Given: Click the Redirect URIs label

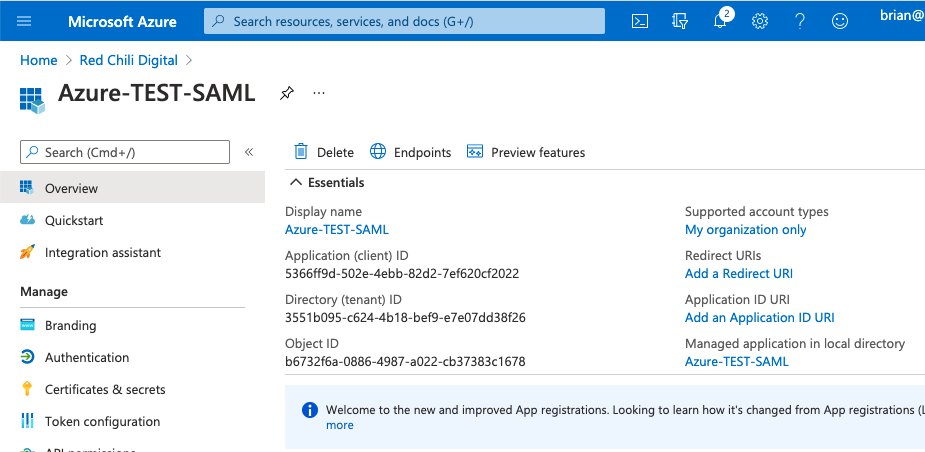Looking at the screenshot, I should 723,256.
